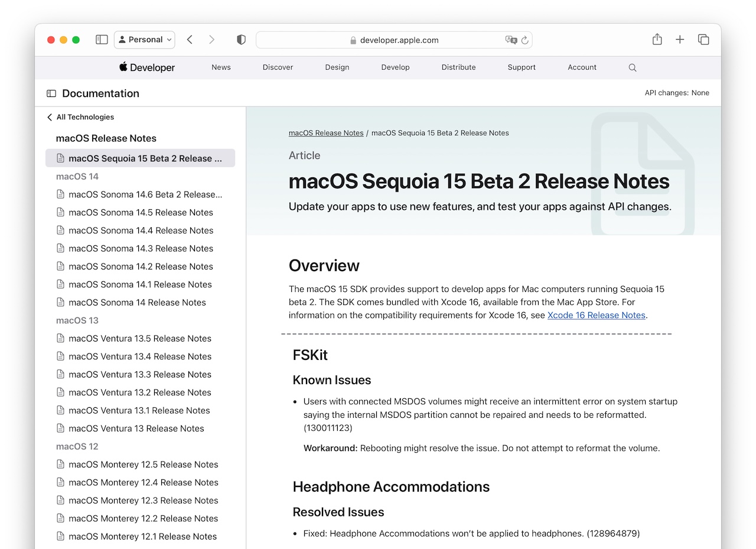756x549 pixels.
Task: Click the document icon beside Ventura 13.3
Action: [x=60, y=375]
